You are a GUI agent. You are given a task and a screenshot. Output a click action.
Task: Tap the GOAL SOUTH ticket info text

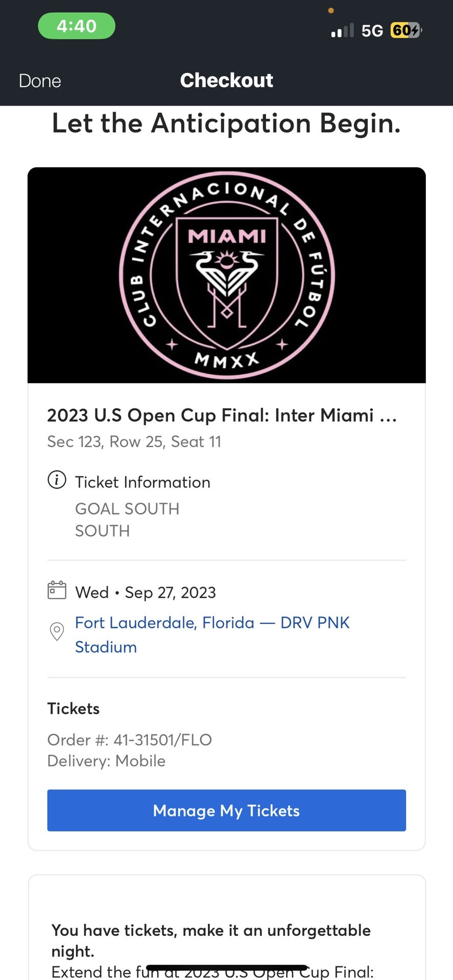pos(127,509)
